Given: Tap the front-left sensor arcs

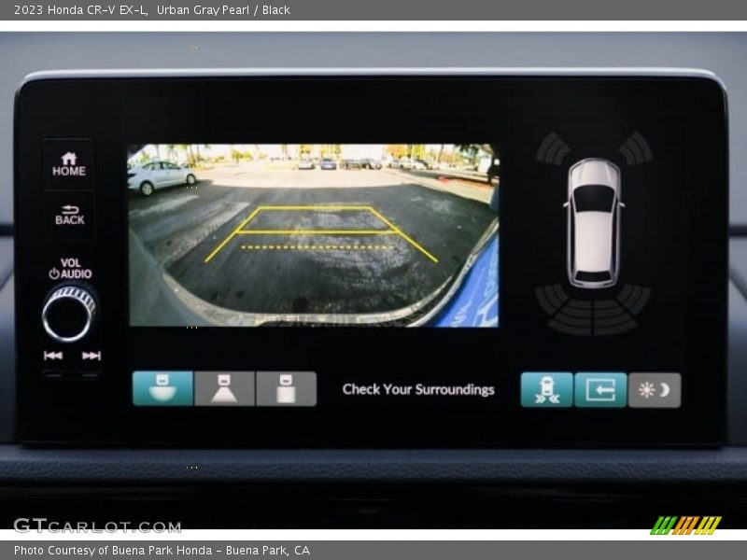Looking at the screenshot, I should click(552, 148).
